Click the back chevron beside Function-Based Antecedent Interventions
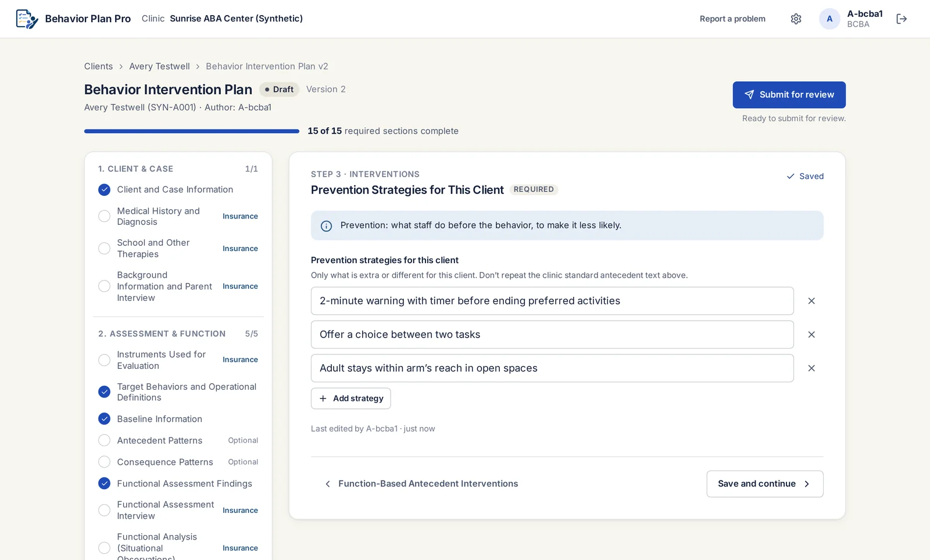Screen dimensions: 930x560 327,484
